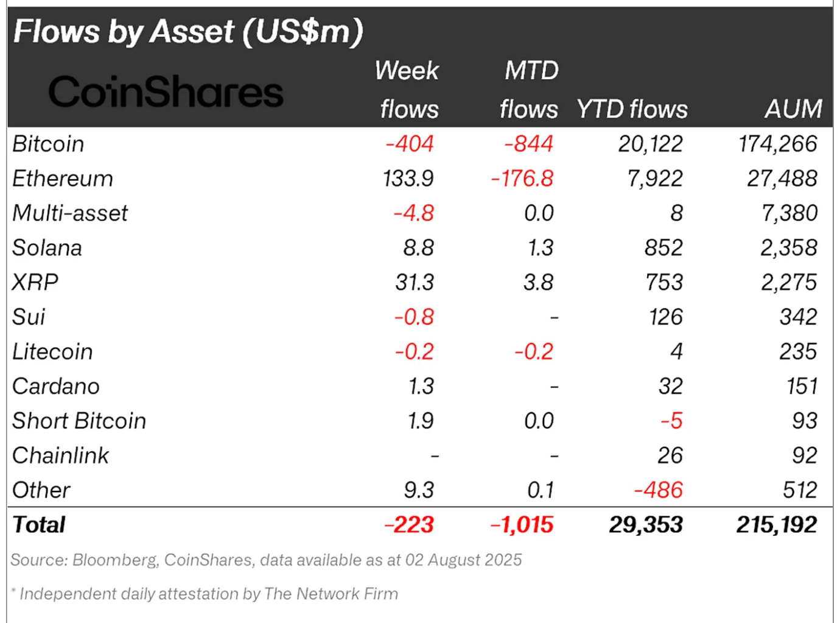The image size is (840, 623).
Task: Click Bitcoin weekly flow value -404
Action: 410,144
